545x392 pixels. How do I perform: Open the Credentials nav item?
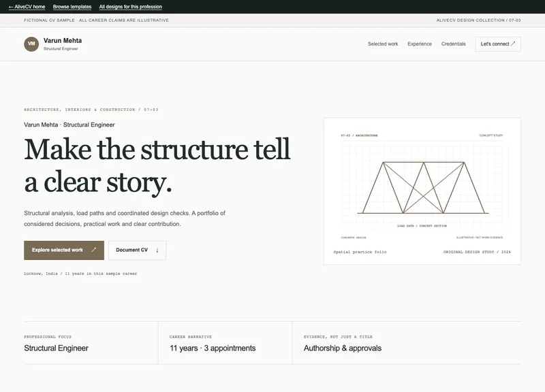pyautogui.click(x=453, y=44)
